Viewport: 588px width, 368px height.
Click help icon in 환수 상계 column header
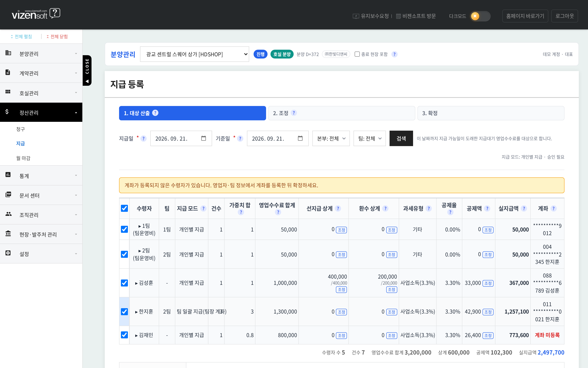385,209
